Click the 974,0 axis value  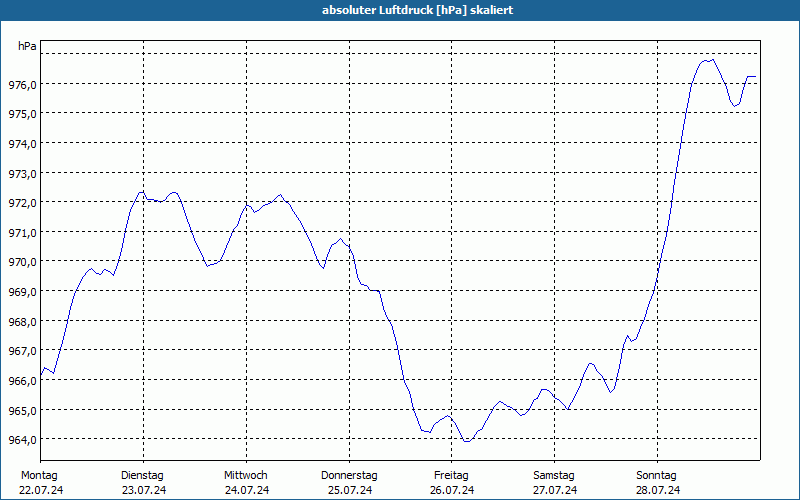pyautogui.click(x=22, y=144)
